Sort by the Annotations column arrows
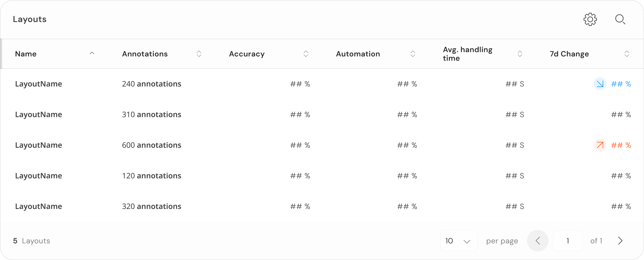644x260 pixels. (199, 54)
